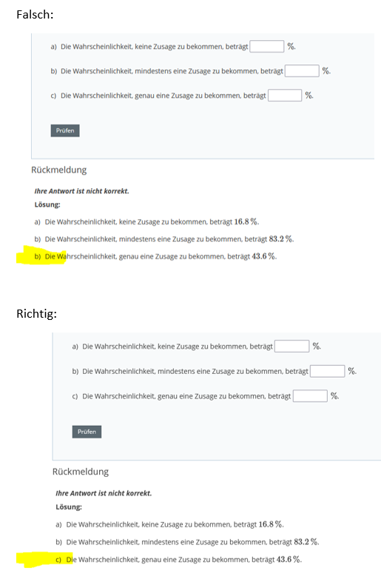Click the Prüfen button in the Falsch example

tap(65, 130)
